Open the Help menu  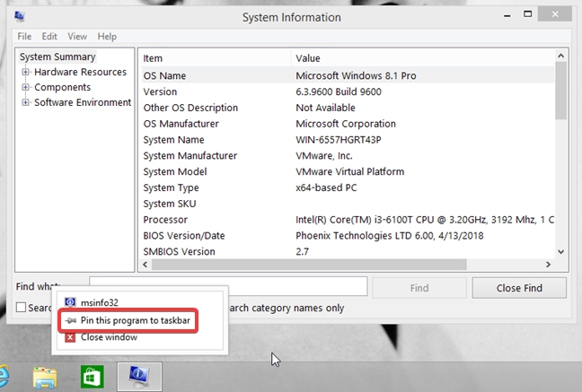tap(107, 37)
